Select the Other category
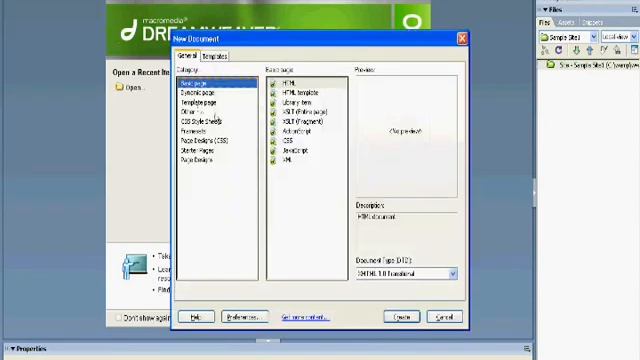640x360 pixels. [217, 112]
